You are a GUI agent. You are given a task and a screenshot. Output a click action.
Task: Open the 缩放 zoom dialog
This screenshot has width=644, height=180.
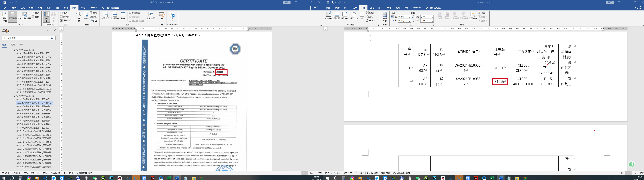point(78,17)
